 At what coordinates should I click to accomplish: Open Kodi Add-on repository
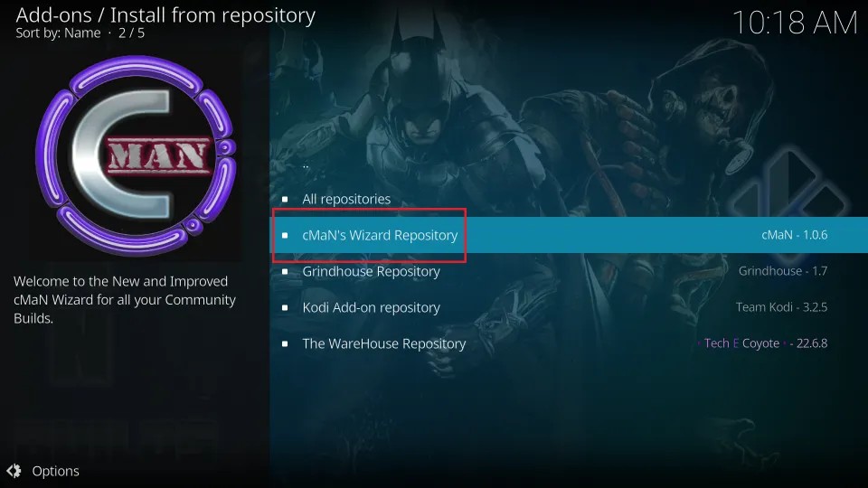[569, 307]
